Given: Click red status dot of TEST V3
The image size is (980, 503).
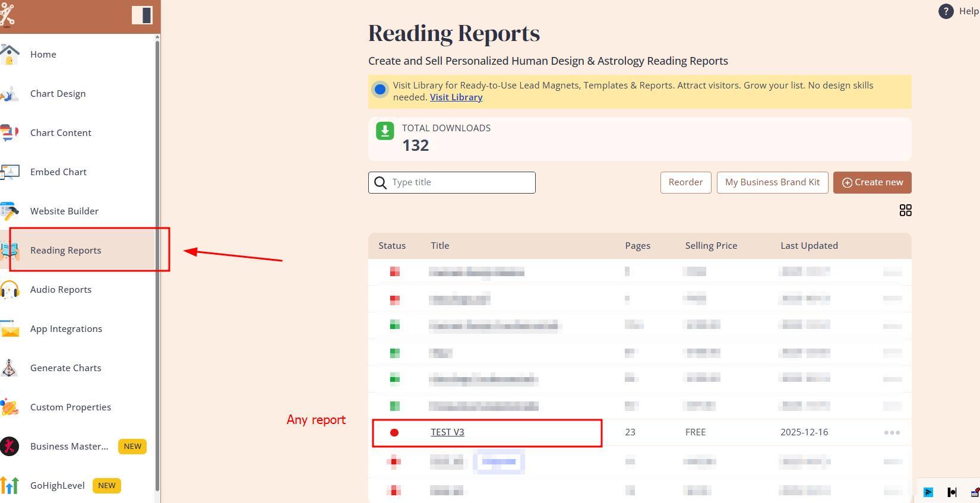Looking at the screenshot, I should pos(394,432).
